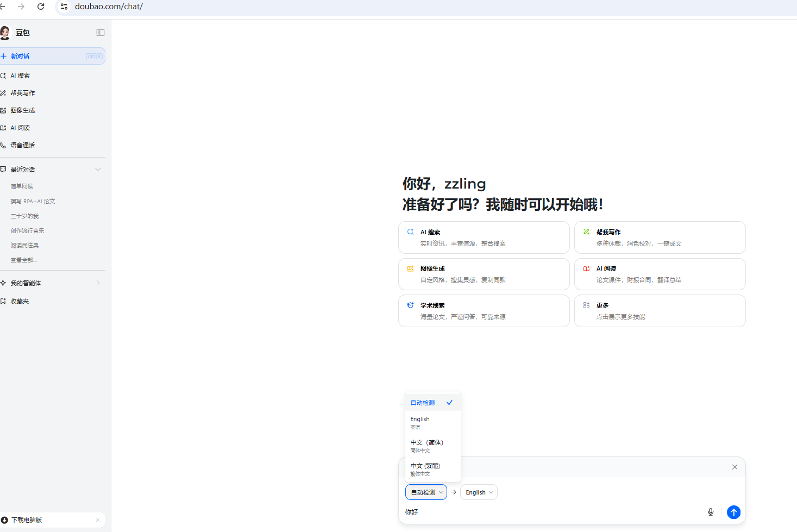Open recent chat 创作流行音乐
797x532 pixels.
(x=27, y=231)
